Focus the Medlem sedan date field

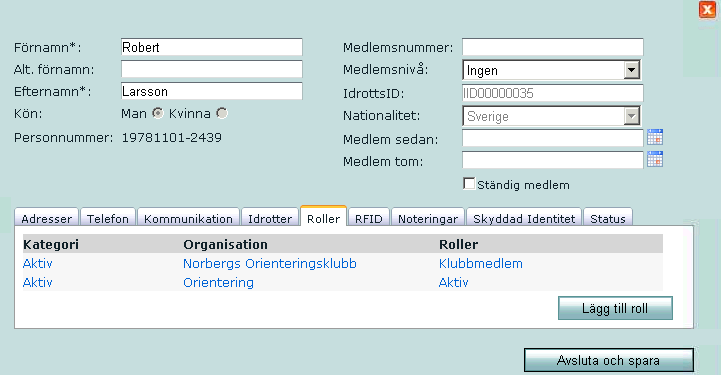click(553, 138)
